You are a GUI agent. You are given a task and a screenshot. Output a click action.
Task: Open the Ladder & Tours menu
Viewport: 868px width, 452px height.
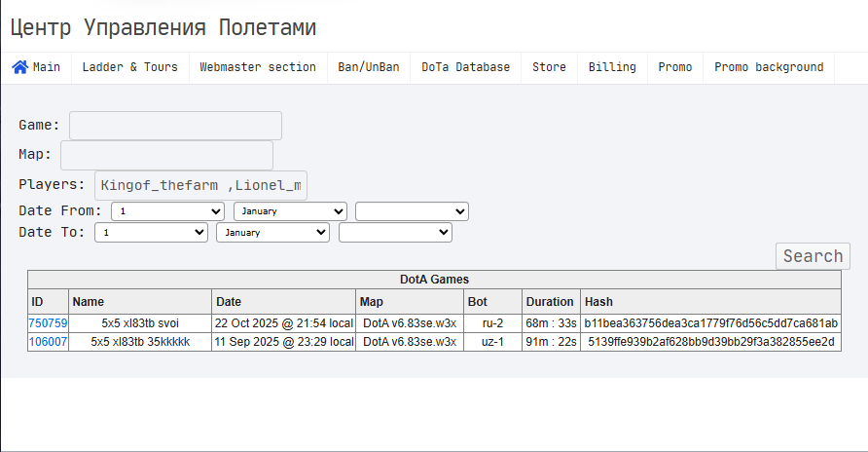[x=130, y=67]
